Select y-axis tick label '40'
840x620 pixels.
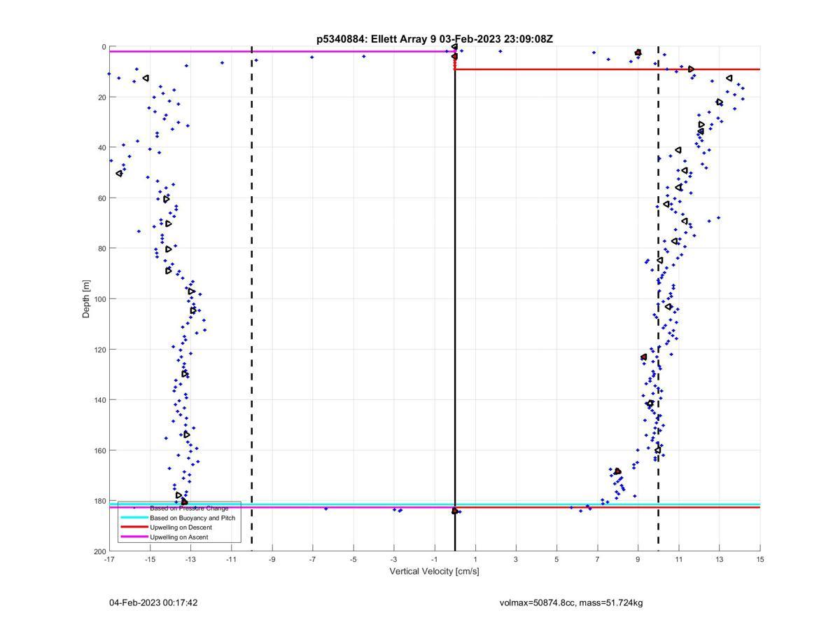pyautogui.click(x=102, y=148)
